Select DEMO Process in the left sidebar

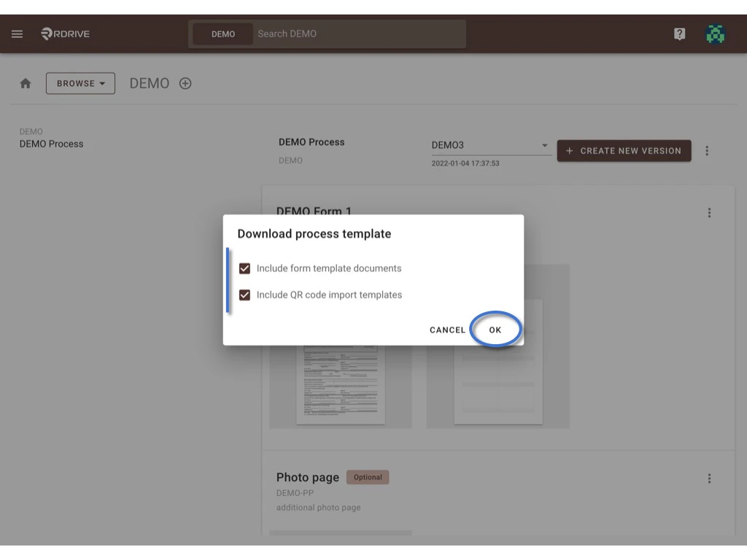51,144
